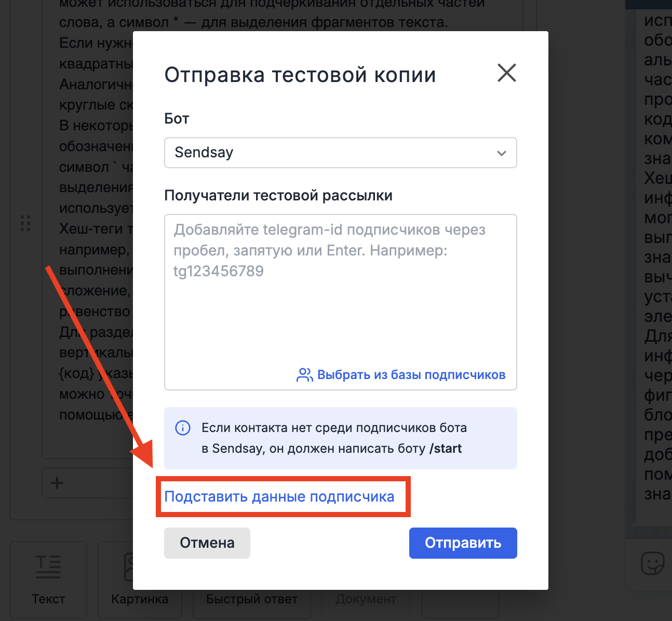This screenshot has width=672, height=621.
Task: Expand the bot list via the chevron arrow
Action: (501, 153)
